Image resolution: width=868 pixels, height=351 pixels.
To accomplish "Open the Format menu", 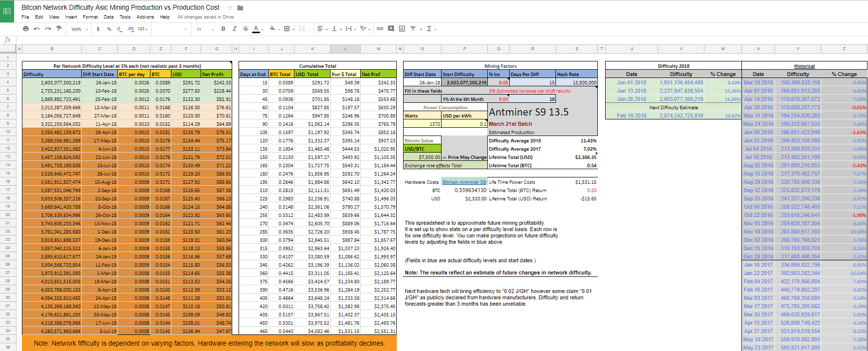I will point(90,17).
